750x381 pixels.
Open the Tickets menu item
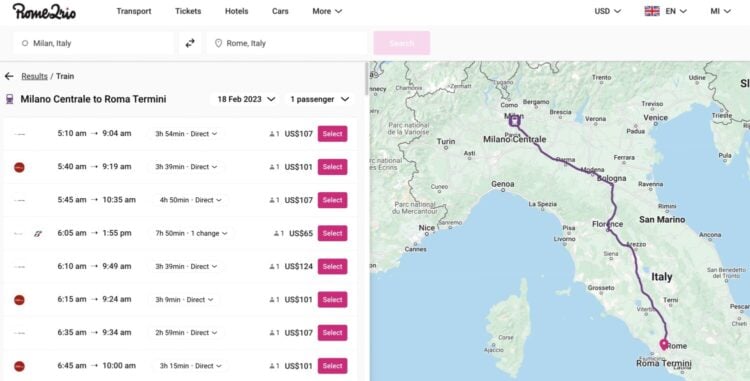tap(188, 11)
